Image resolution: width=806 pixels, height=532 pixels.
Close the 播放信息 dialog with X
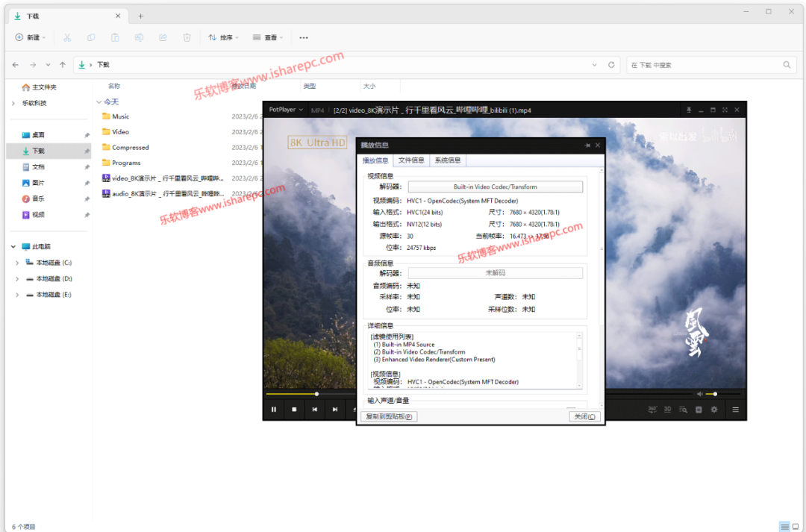[598, 145]
